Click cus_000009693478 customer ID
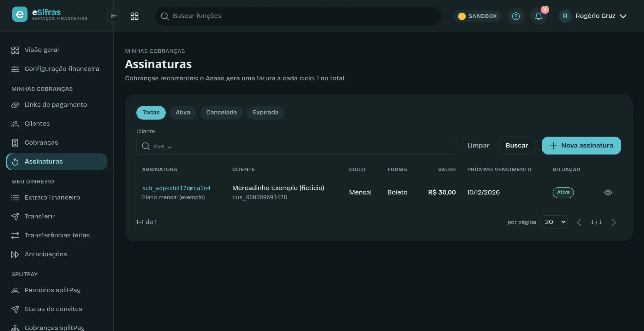Image resolution: width=644 pixels, height=331 pixels. tap(259, 198)
